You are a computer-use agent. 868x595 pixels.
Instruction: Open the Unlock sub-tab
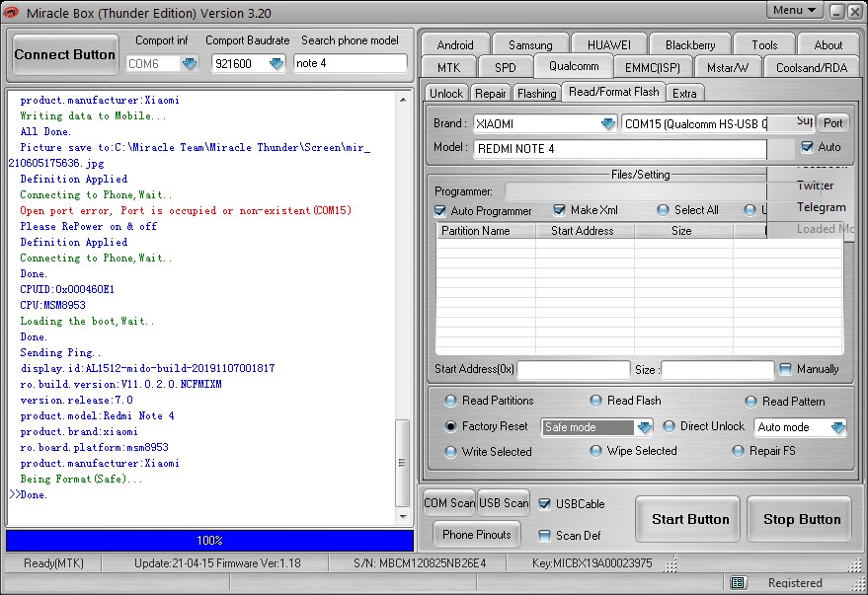(x=446, y=94)
